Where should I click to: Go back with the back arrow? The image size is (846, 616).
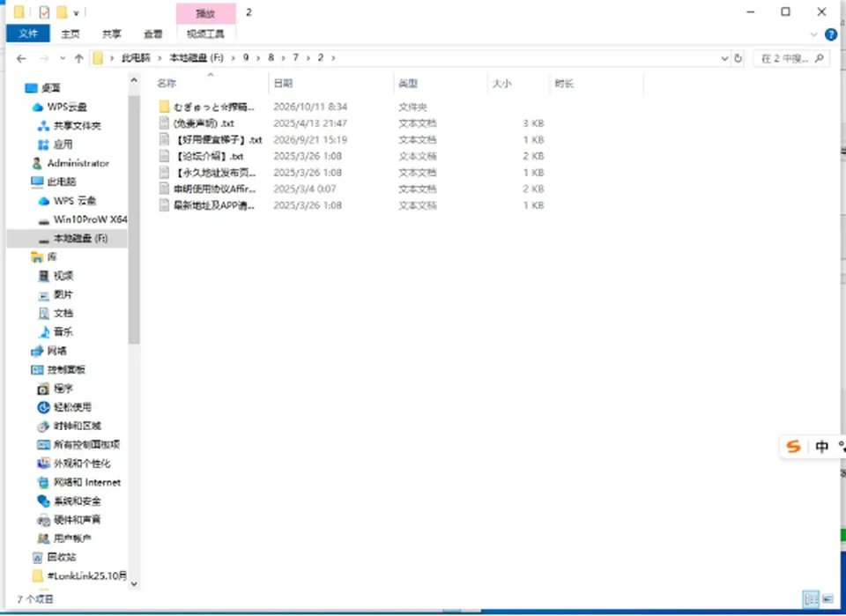click(21, 58)
